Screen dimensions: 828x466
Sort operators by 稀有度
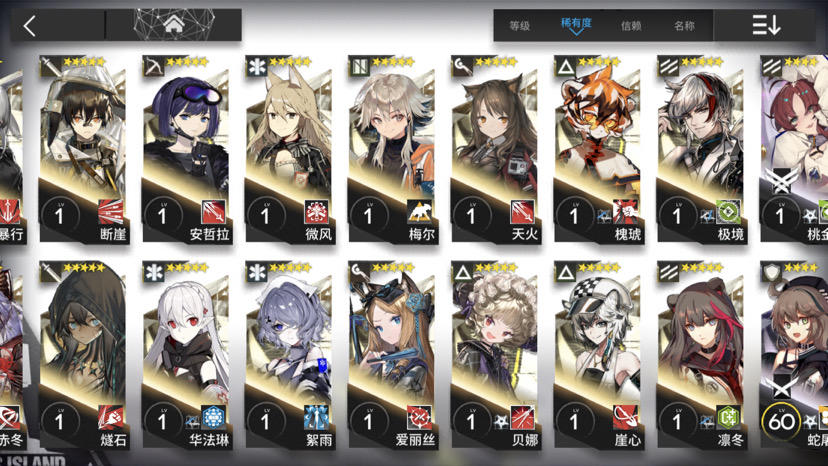pos(576,24)
